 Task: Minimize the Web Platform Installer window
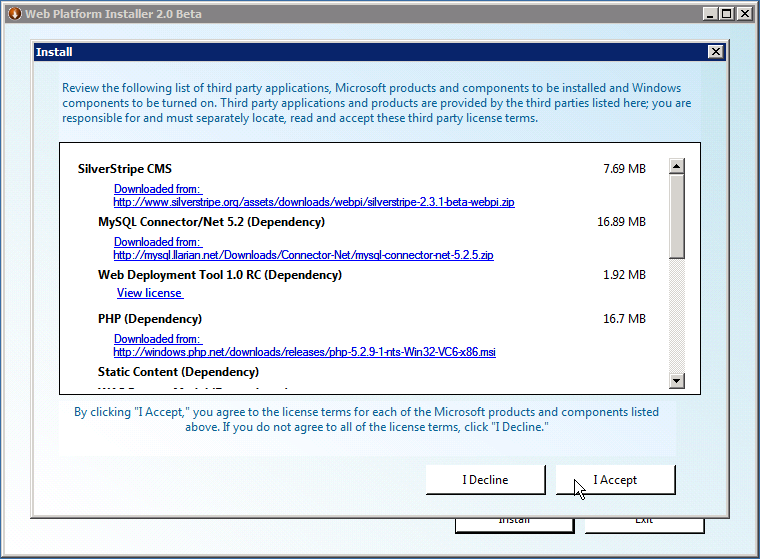coord(710,14)
